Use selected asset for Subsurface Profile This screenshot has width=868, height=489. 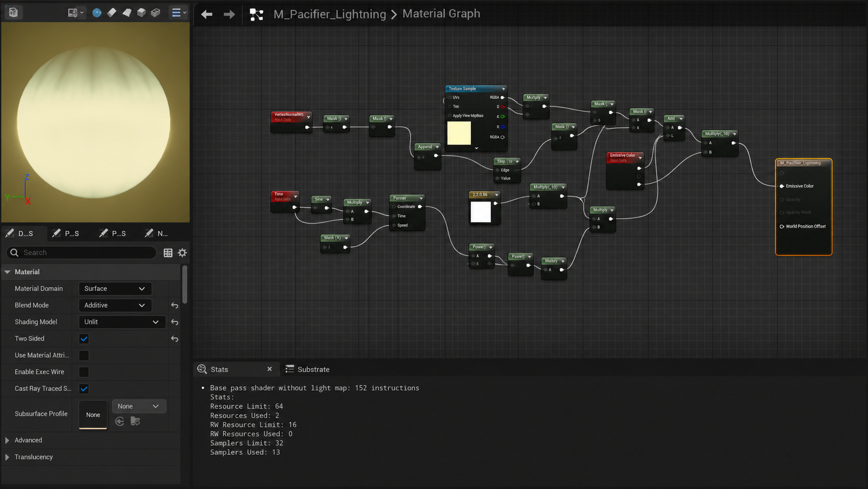119,421
